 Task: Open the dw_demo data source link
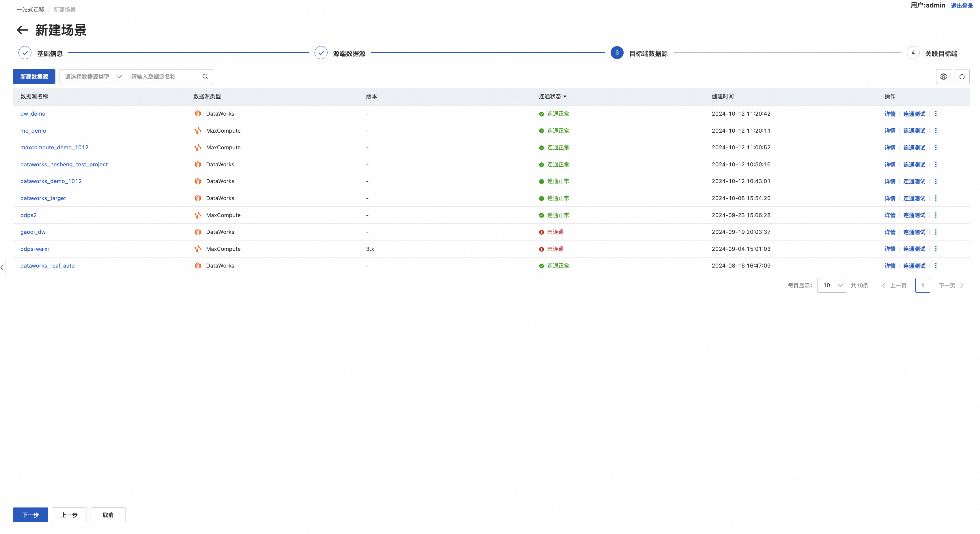(x=33, y=114)
